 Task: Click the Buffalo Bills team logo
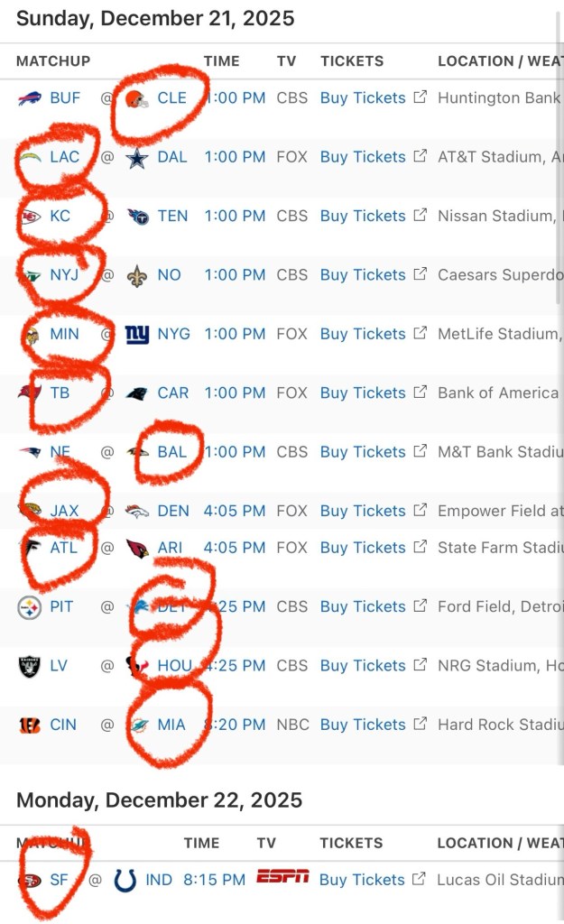(29, 97)
